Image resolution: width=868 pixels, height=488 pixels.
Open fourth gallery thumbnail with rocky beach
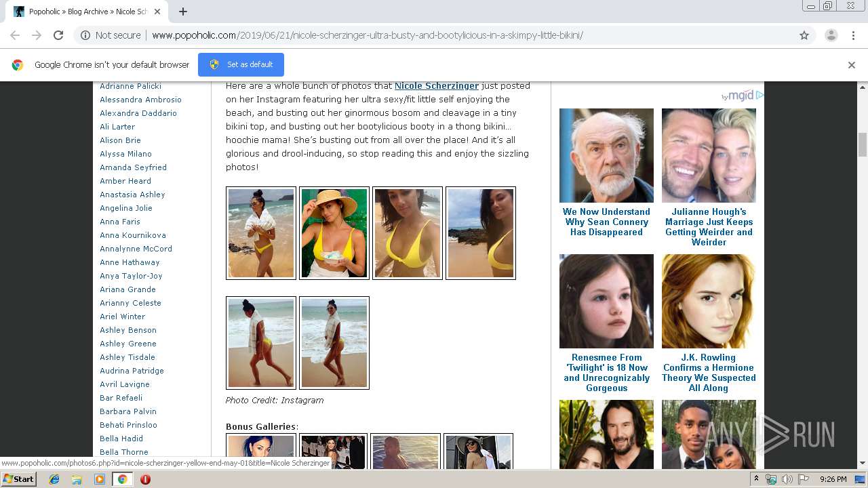(481, 233)
